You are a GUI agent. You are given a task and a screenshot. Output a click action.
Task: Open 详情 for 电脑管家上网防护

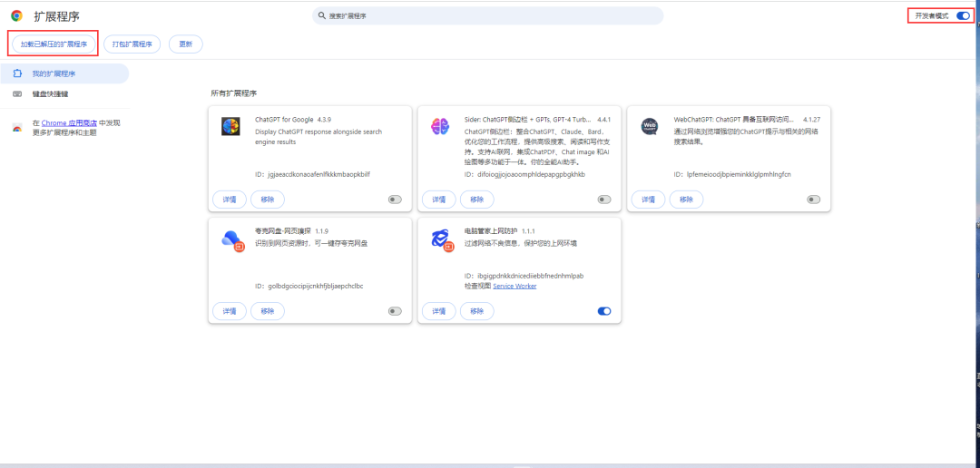click(x=439, y=311)
